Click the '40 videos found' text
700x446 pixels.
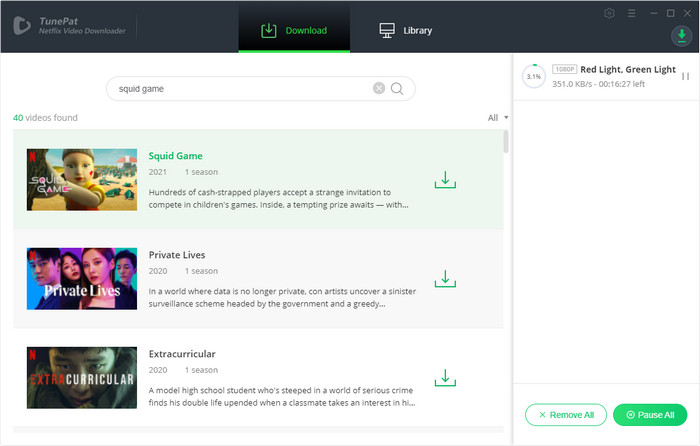click(45, 118)
